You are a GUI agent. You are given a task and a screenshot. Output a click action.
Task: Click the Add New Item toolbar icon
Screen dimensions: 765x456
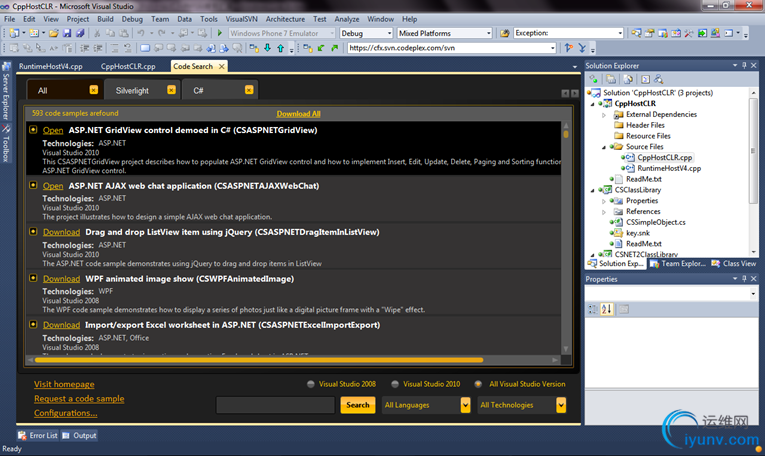click(34, 33)
